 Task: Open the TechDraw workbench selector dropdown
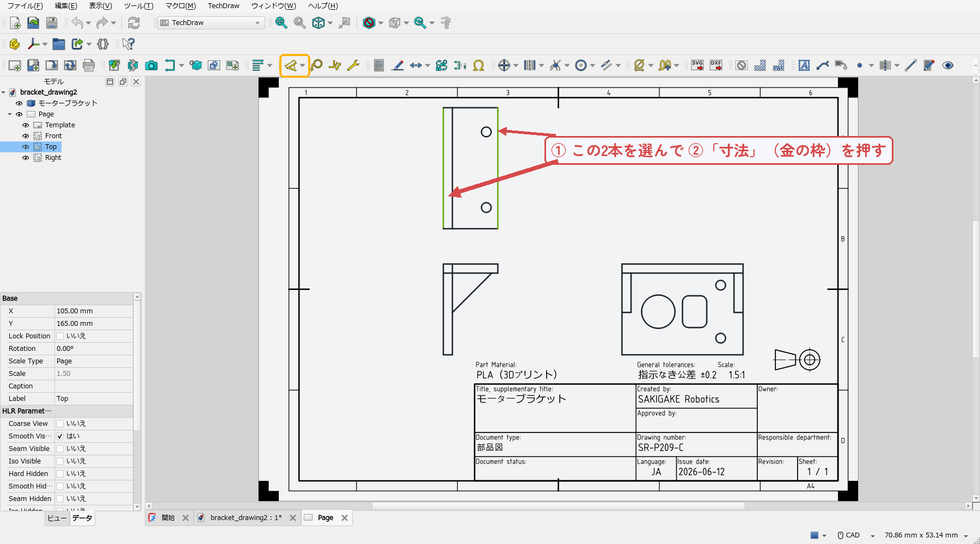click(211, 23)
